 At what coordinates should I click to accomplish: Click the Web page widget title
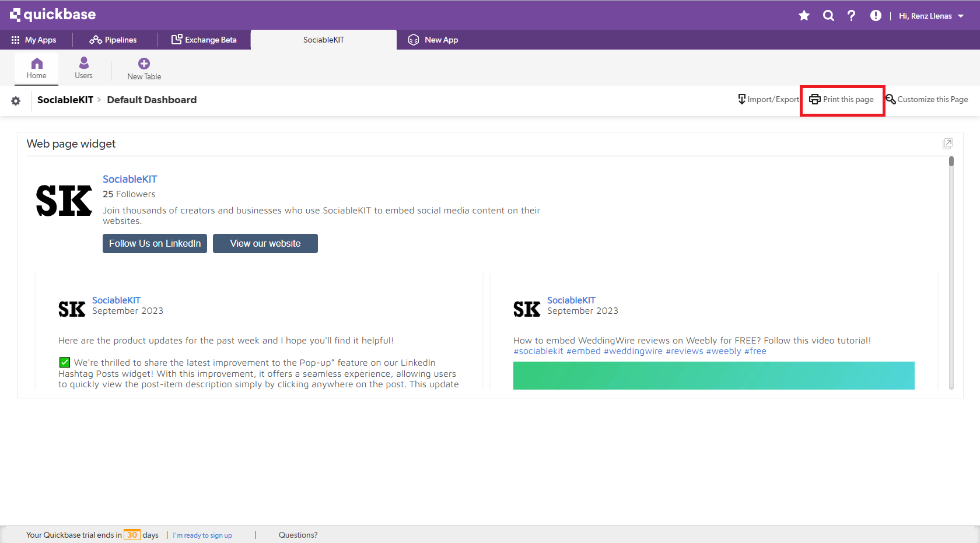coord(71,143)
